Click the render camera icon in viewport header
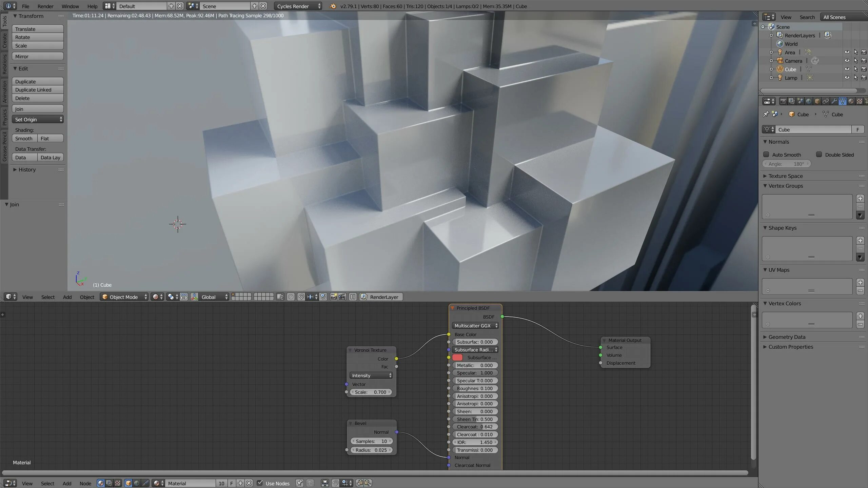The width and height of the screenshot is (868, 488). click(x=334, y=297)
